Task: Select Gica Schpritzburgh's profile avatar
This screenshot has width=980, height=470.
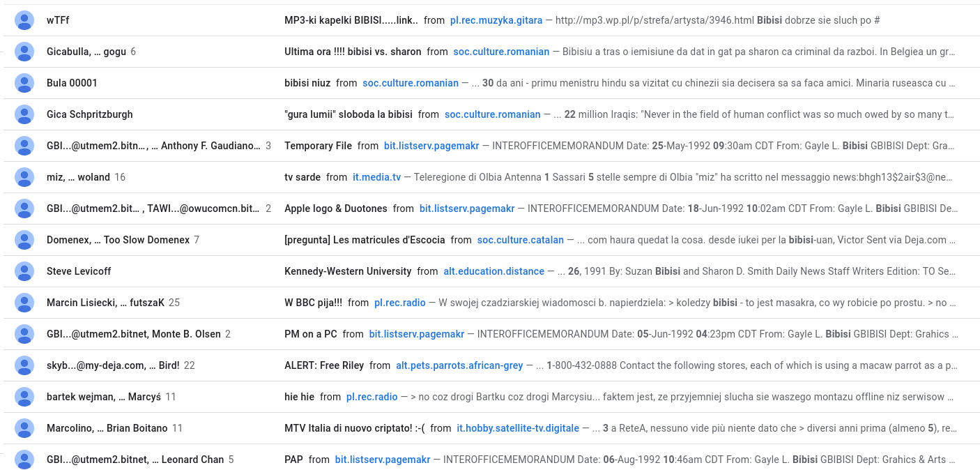Action: (24, 114)
